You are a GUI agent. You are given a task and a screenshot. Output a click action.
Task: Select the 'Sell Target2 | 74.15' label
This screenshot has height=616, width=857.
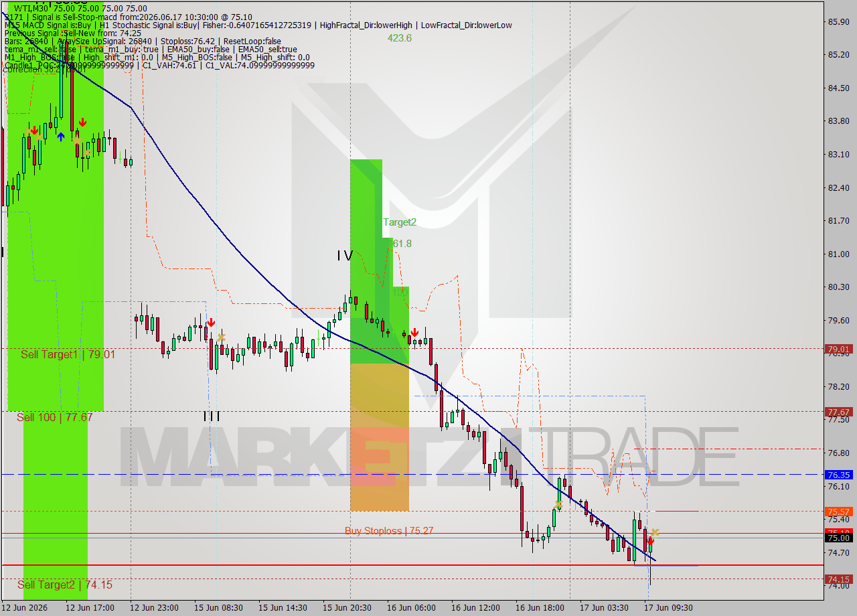click(65, 585)
